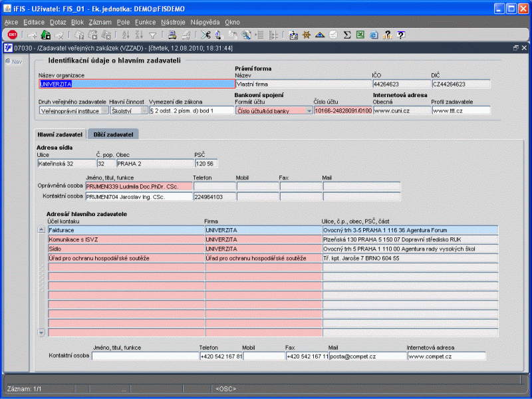Click the Záznam: 1/1 status bar text
Screen dimensions: 532x399
[x=25, y=389]
